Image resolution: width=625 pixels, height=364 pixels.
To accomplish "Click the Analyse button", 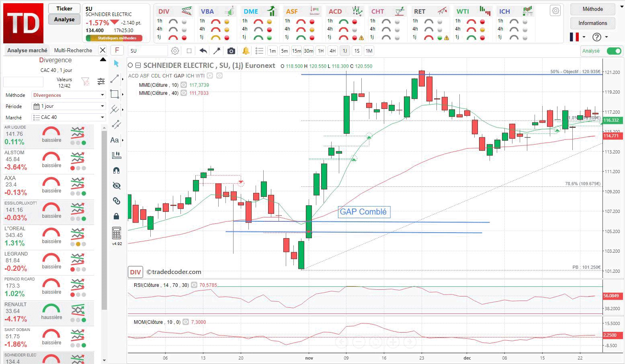I will pyautogui.click(x=64, y=19).
